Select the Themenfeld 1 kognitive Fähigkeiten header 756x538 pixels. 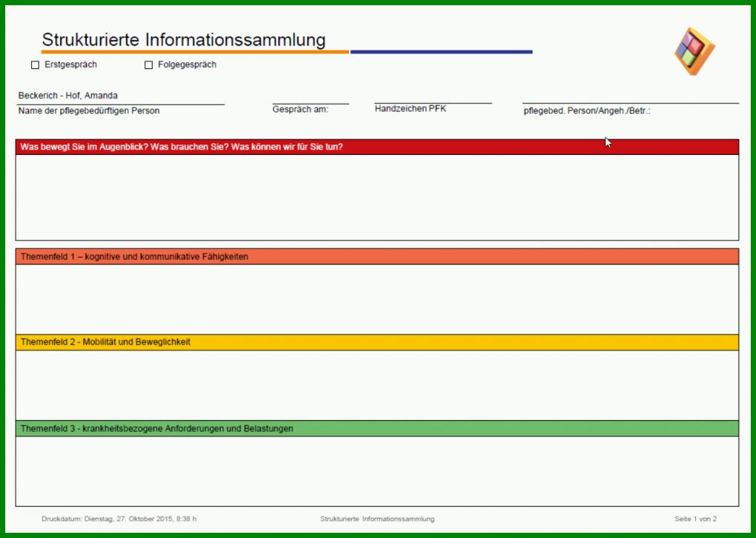click(x=377, y=256)
